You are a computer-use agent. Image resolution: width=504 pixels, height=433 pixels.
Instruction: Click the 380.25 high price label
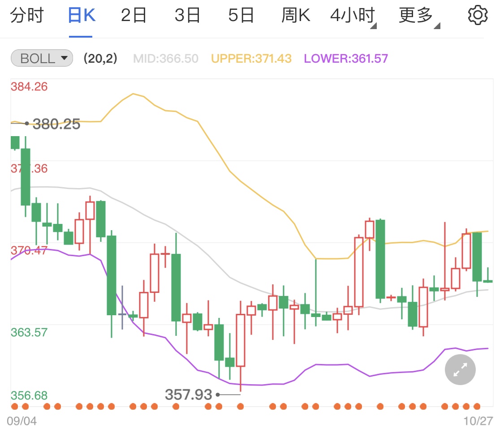coord(56,124)
